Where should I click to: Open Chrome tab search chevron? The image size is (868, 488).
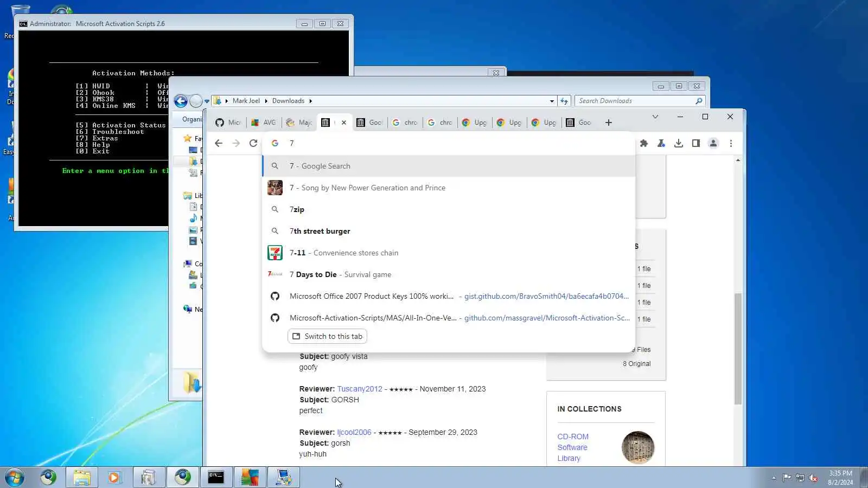pyautogui.click(x=655, y=117)
